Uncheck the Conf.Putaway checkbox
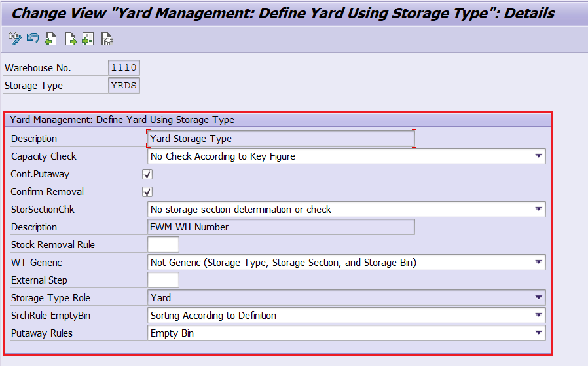 coord(147,174)
